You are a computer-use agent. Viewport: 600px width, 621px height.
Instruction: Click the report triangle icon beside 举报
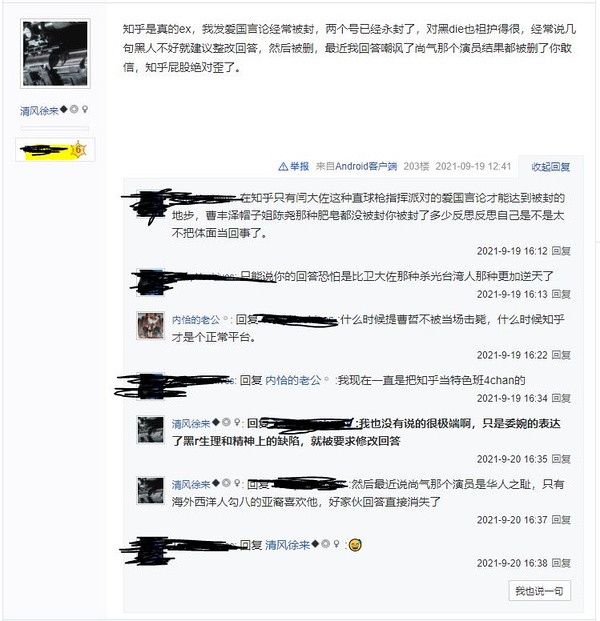coord(283,166)
